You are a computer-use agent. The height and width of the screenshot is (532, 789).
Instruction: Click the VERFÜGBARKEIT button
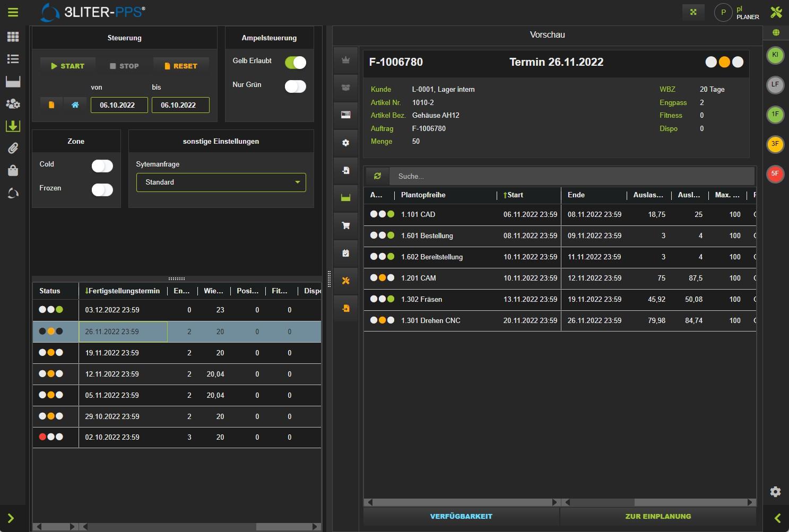point(461,516)
